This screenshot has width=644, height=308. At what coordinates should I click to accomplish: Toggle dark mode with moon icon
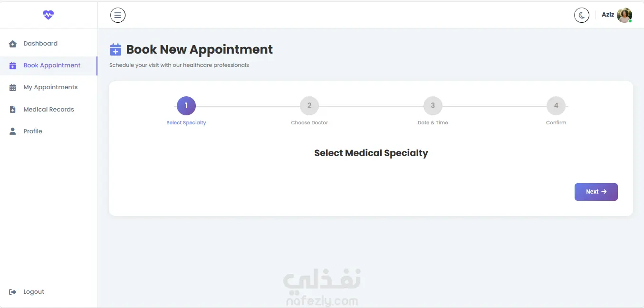click(x=582, y=15)
